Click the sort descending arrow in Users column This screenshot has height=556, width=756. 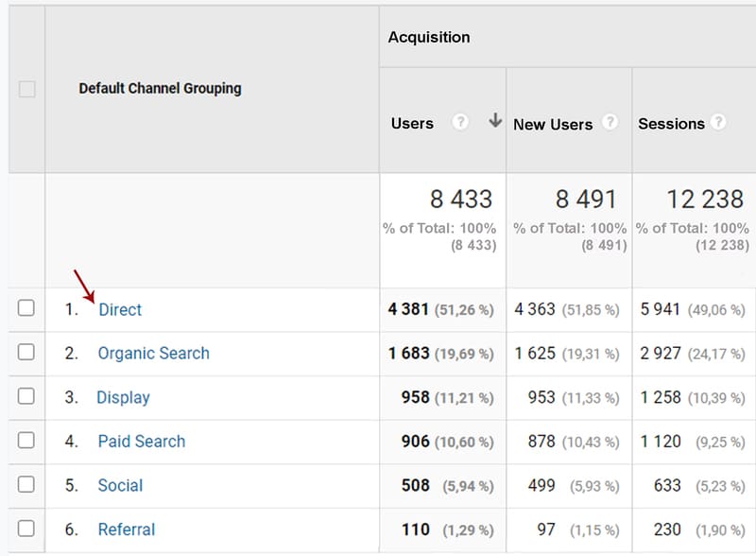click(x=494, y=122)
